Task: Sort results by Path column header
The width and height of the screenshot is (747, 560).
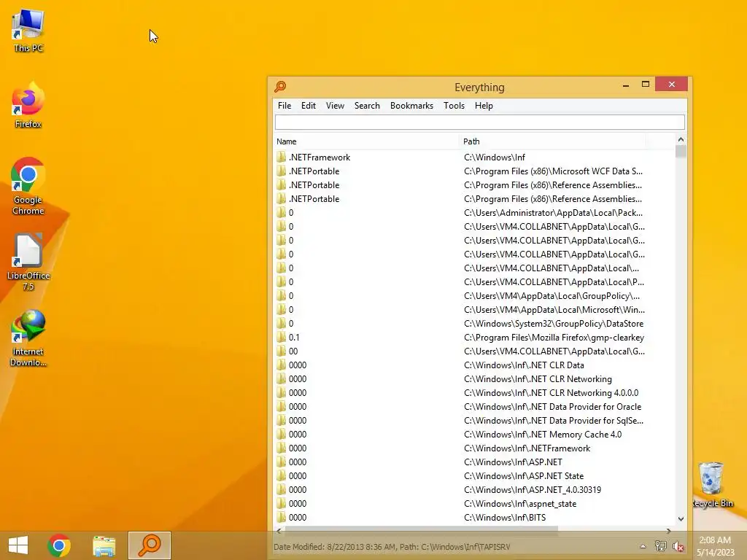Action: pos(553,141)
